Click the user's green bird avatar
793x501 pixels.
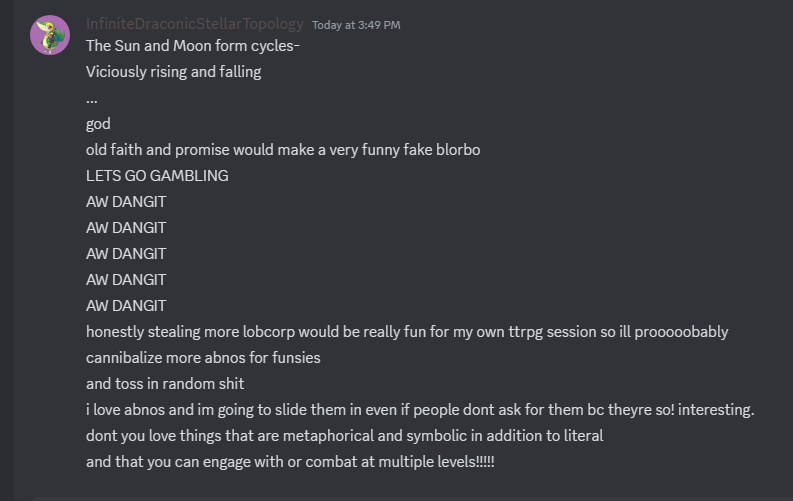point(50,35)
